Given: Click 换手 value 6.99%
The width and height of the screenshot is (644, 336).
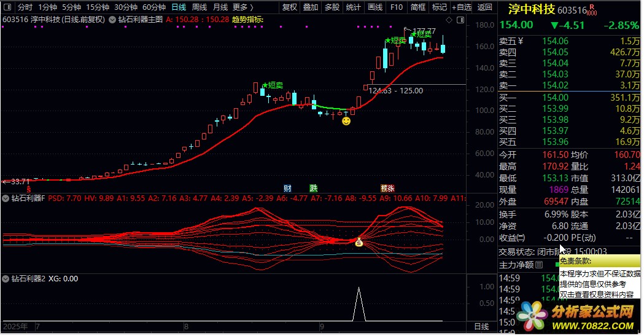Looking at the screenshot, I should click(556, 215).
